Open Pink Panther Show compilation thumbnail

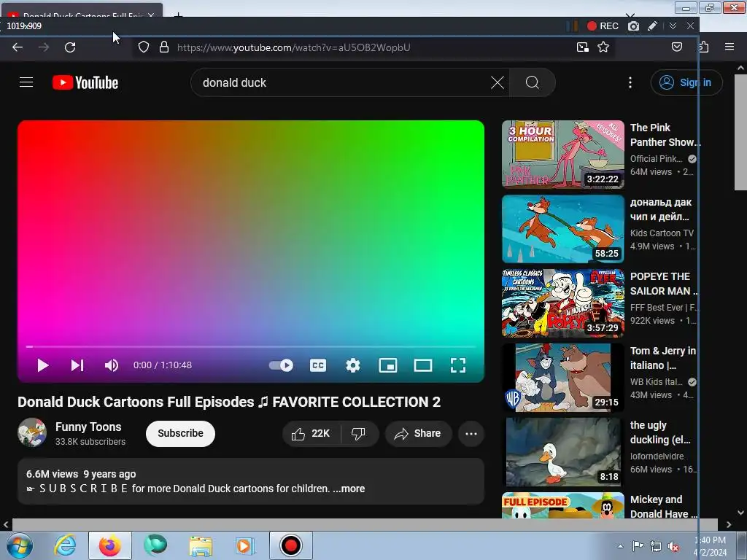[562, 155]
